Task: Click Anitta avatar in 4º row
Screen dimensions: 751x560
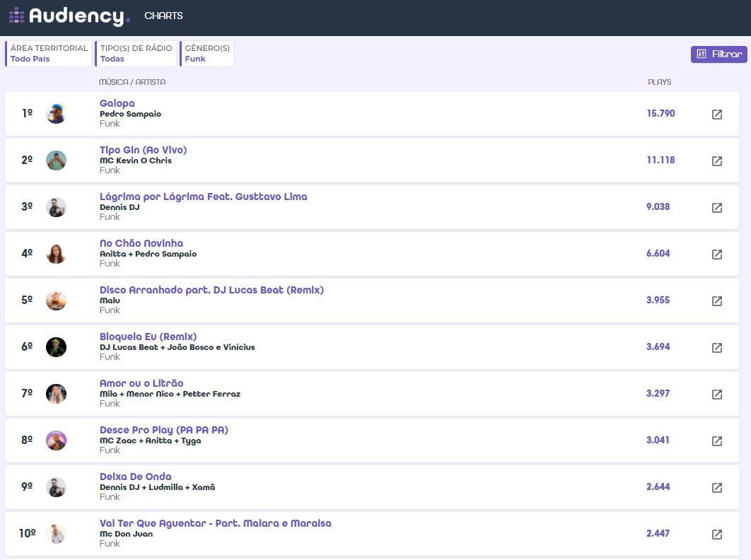Action: click(x=56, y=253)
